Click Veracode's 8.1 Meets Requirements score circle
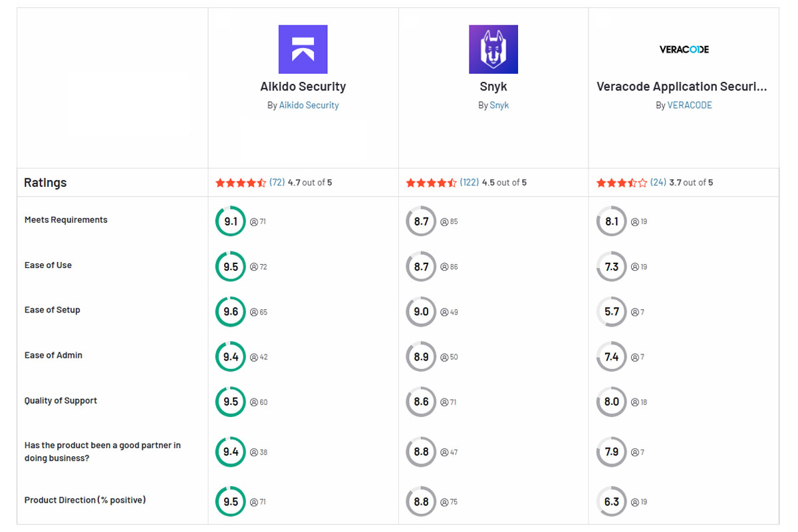 (612, 221)
